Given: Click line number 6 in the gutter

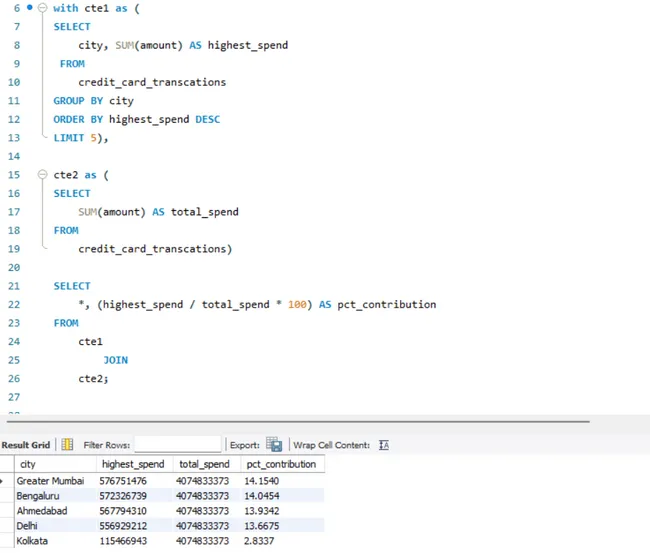Looking at the screenshot, I should pos(17,8).
